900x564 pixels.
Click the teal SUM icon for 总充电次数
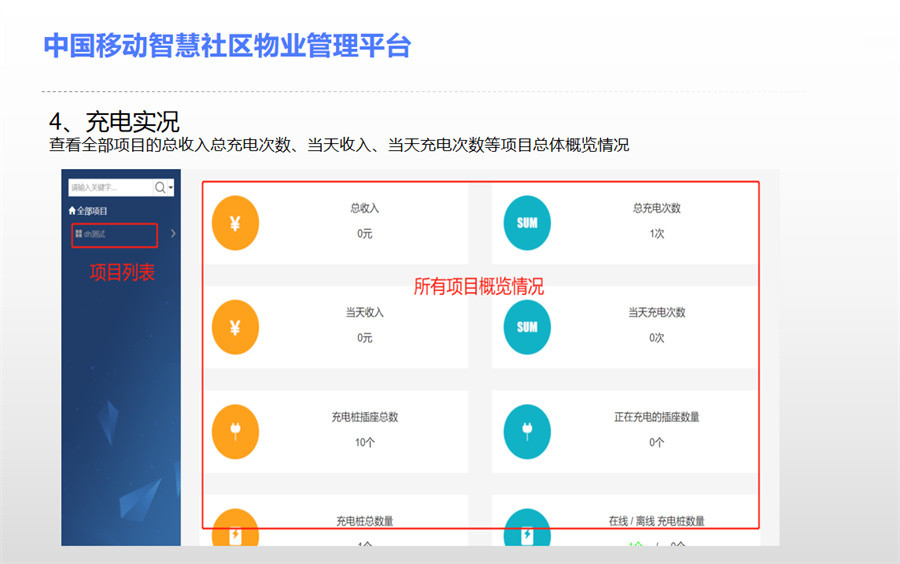pyautogui.click(x=527, y=223)
